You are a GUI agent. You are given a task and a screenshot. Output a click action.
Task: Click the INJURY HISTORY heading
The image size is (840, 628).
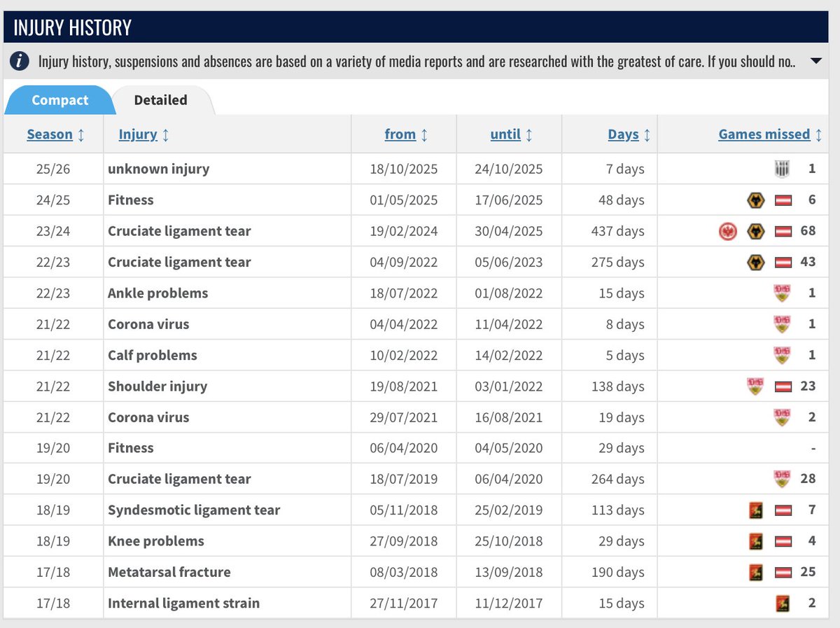point(72,28)
